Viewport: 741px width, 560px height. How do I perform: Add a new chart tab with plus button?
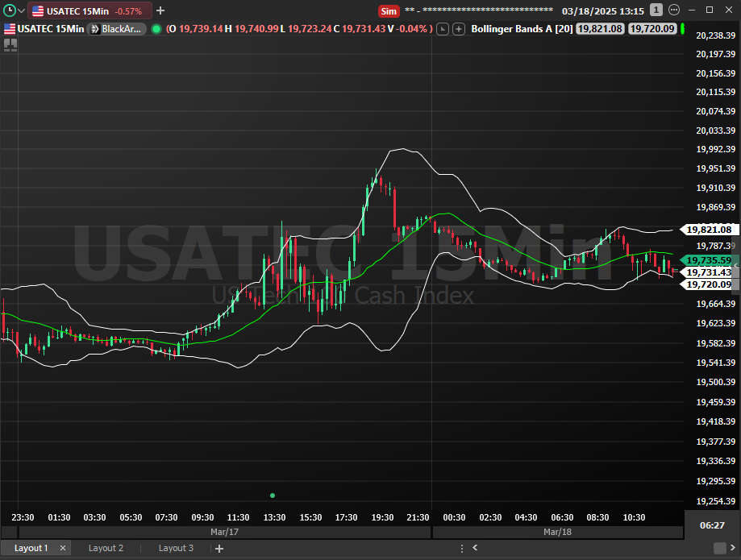pyautogui.click(x=160, y=11)
